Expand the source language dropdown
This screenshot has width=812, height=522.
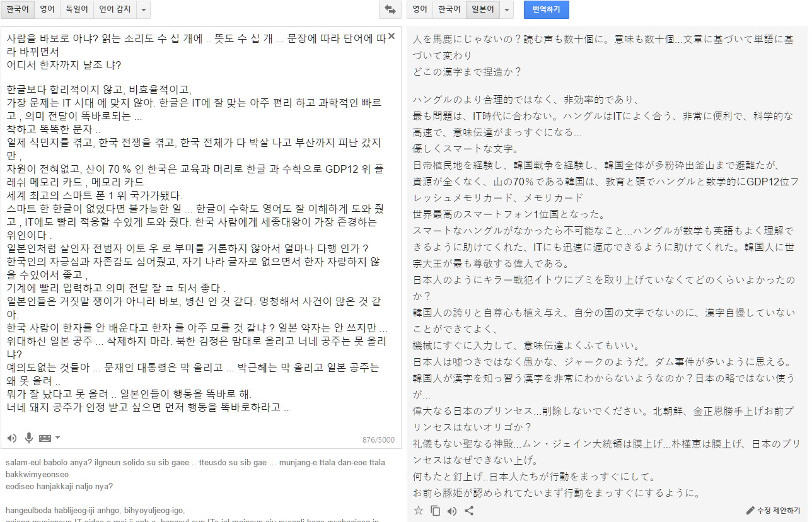point(143,9)
